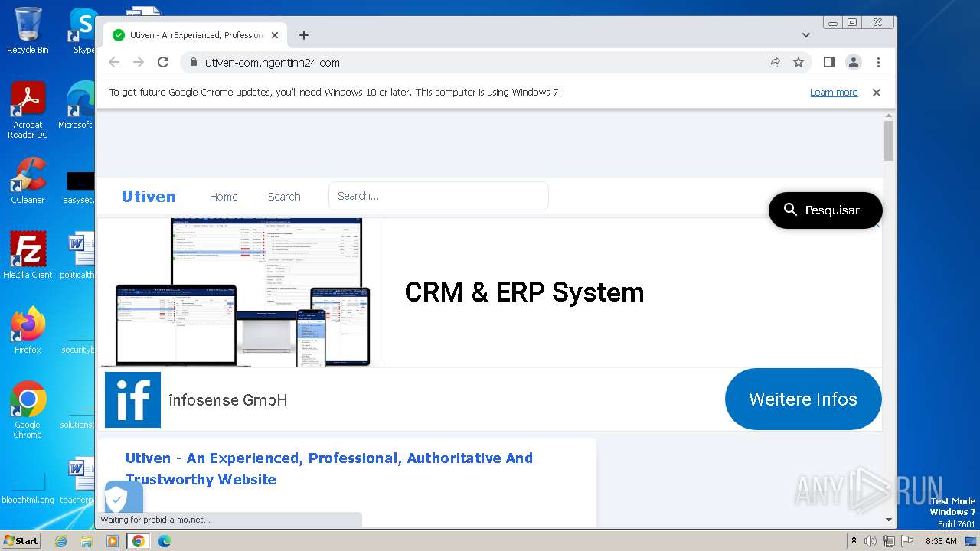Select the Firefox desktop icon
980x551 pixels.
28,330
